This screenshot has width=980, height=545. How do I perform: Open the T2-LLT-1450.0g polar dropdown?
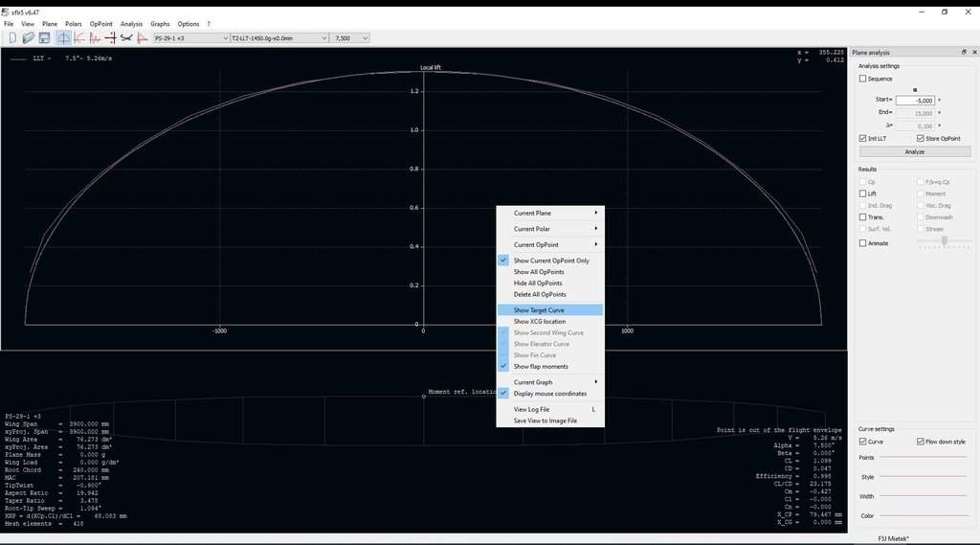coord(278,37)
